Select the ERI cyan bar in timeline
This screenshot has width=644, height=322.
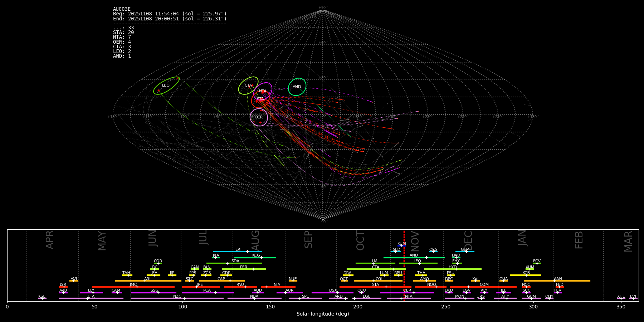(x=238, y=252)
